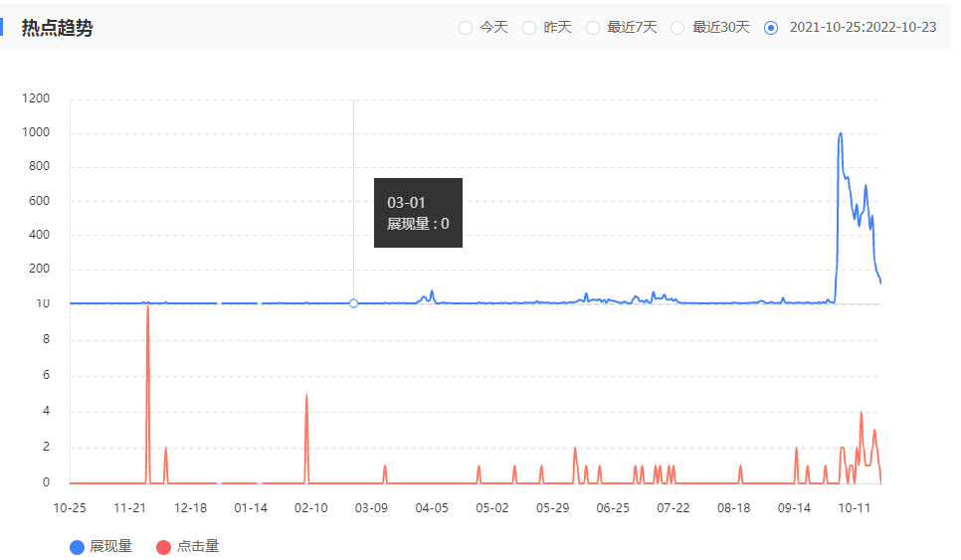Click the 展现量 legend label
961x560 pixels.
pyautogui.click(x=111, y=546)
